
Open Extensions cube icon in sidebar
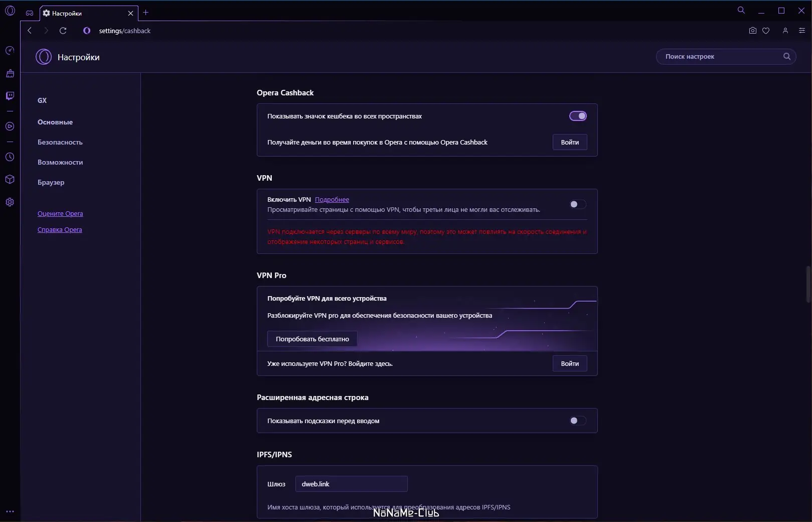pyautogui.click(x=10, y=180)
